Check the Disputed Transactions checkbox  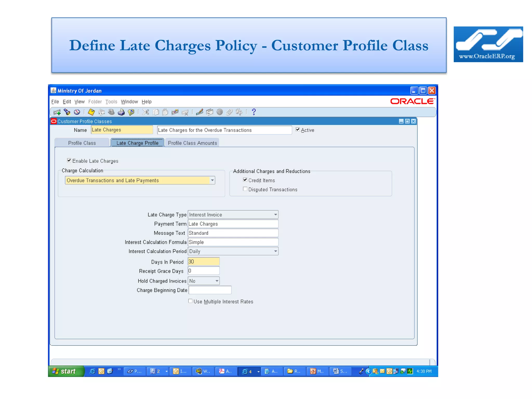click(245, 189)
